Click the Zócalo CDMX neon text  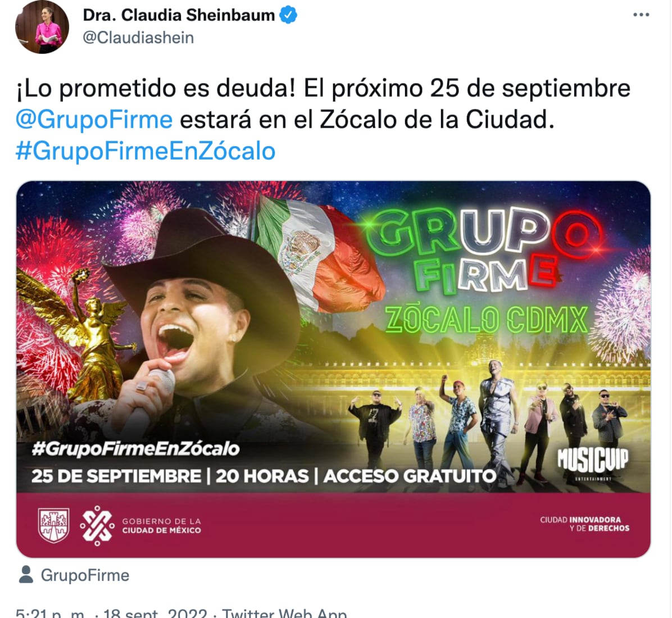pos(487,320)
